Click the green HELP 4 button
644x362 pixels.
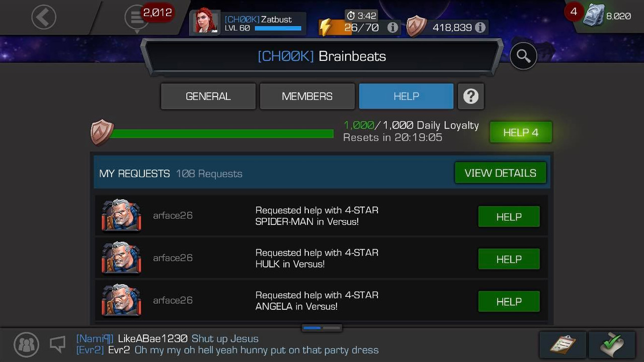coord(521,132)
